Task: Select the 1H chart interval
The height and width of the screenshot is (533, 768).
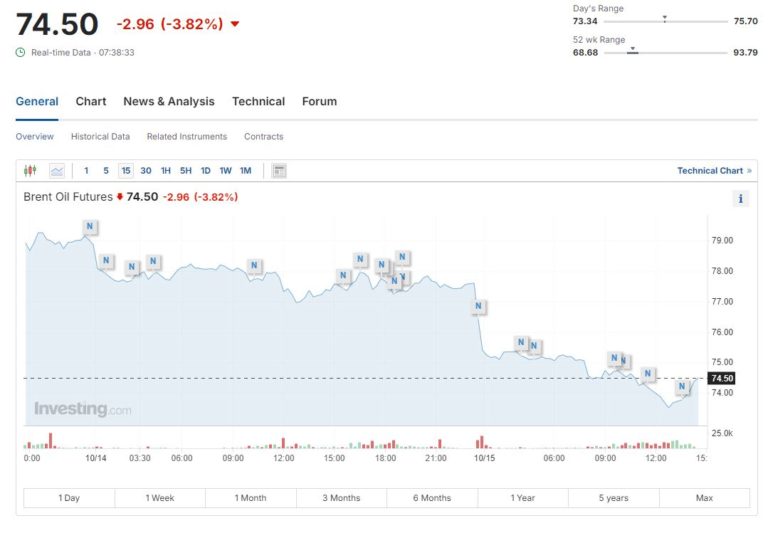Action: pos(166,171)
